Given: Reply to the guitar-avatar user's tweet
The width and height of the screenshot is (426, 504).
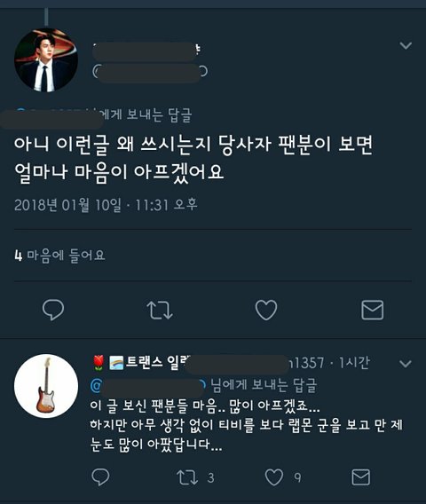Looking at the screenshot, I should (x=100, y=477).
